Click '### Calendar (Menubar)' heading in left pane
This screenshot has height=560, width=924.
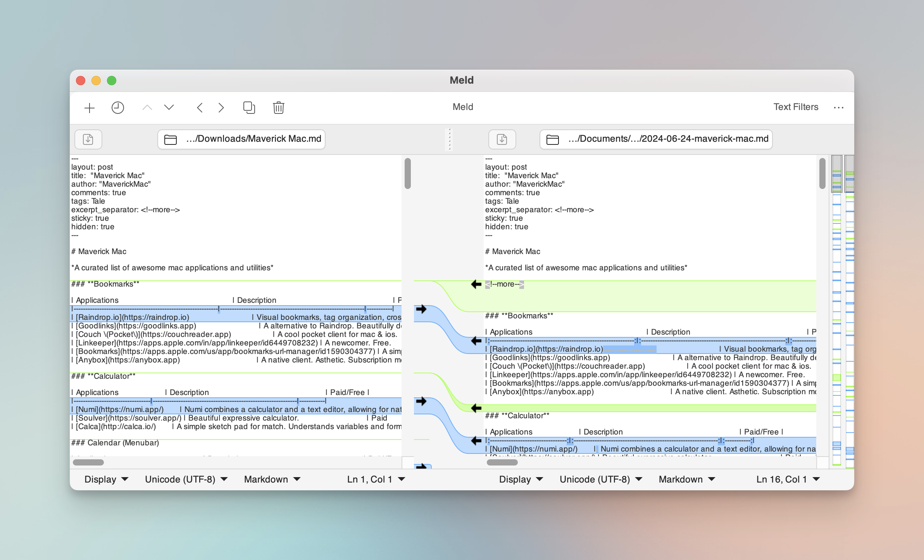[x=115, y=443]
